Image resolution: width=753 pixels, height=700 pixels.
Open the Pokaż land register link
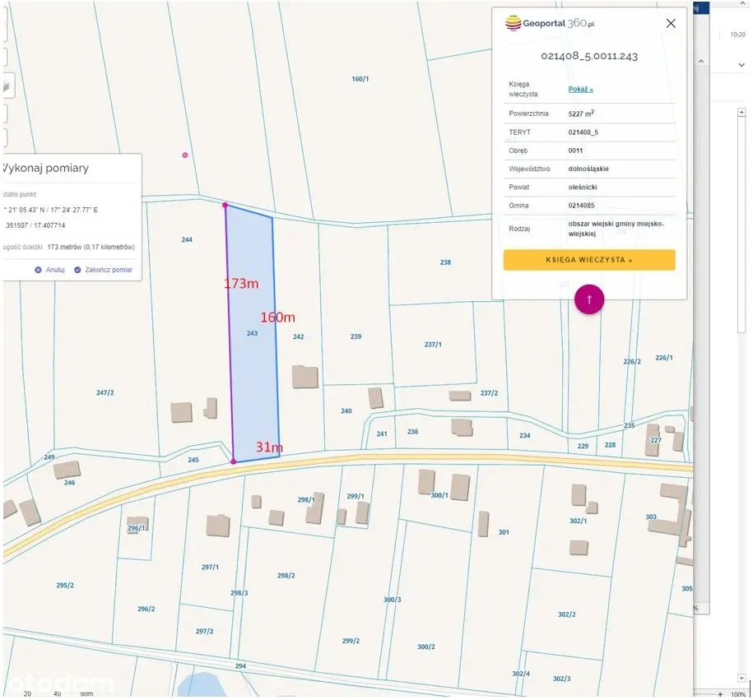(x=580, y=89)
